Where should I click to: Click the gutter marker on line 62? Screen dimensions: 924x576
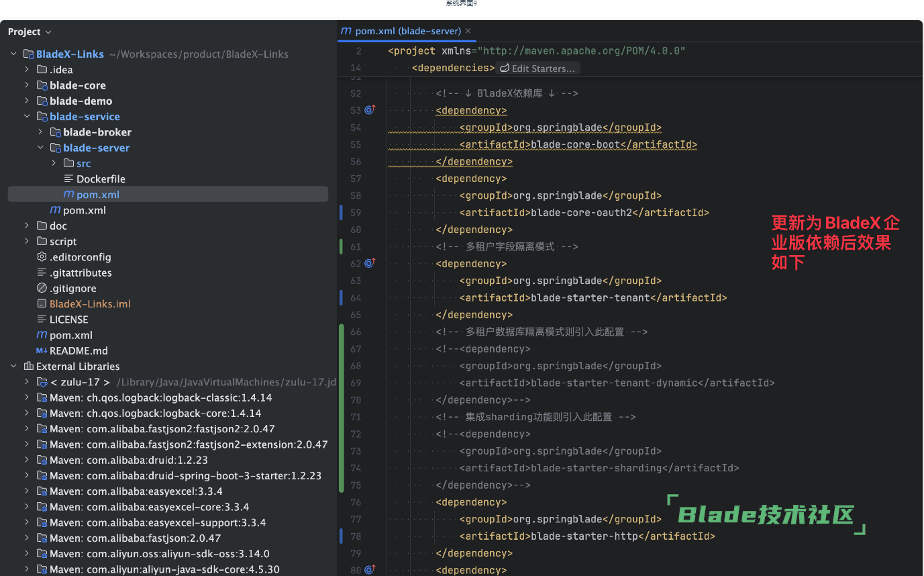369,263
